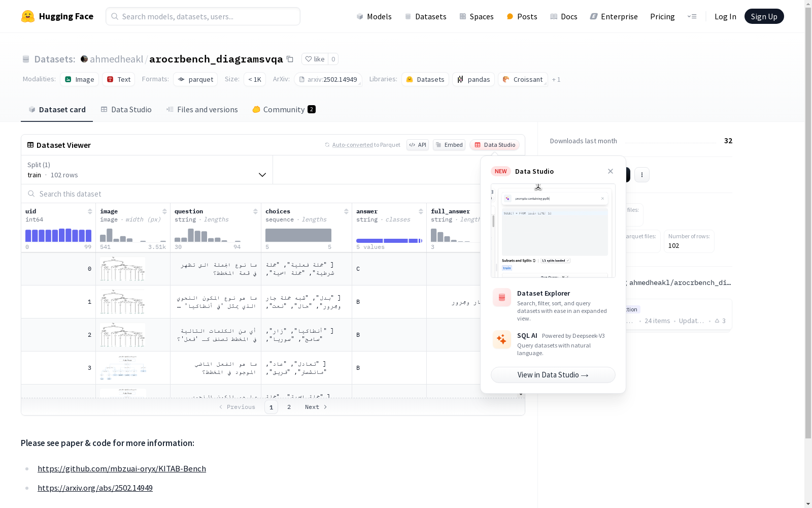Open image thumbnail in row 1
Viewport: 812px width, 508px height.
(x=123, y=302)
